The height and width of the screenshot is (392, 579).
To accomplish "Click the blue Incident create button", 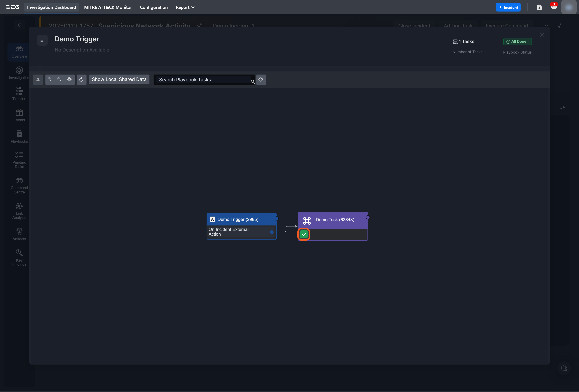I will click(x=508, y=7).
